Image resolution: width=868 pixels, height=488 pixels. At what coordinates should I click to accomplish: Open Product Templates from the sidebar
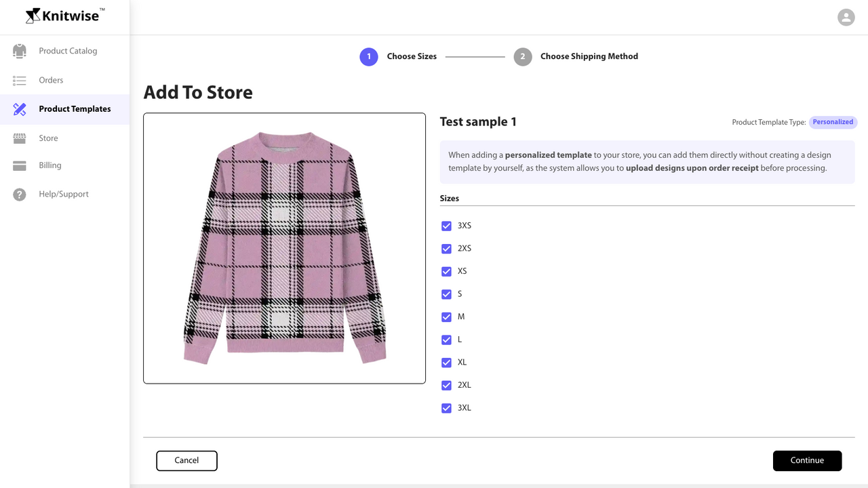pos(75,108)
